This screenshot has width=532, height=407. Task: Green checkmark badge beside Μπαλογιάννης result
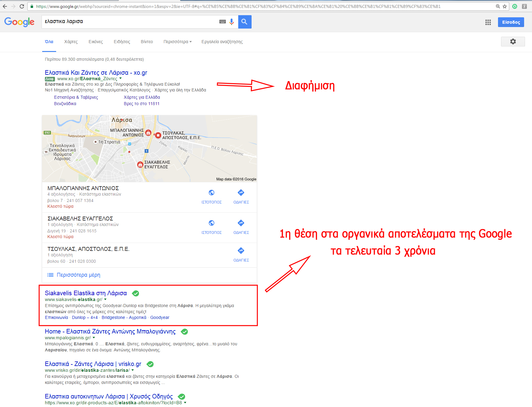pos(184,332)
